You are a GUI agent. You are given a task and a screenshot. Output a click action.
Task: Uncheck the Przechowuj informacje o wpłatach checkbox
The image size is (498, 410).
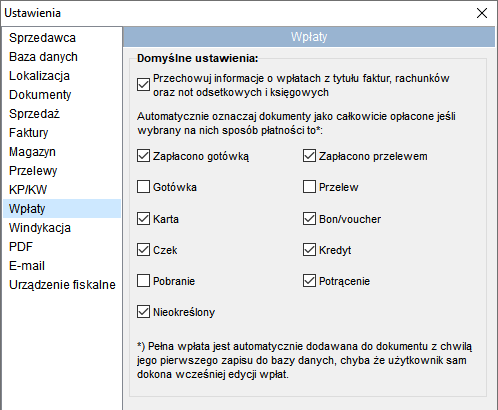(x=143, y=85)
